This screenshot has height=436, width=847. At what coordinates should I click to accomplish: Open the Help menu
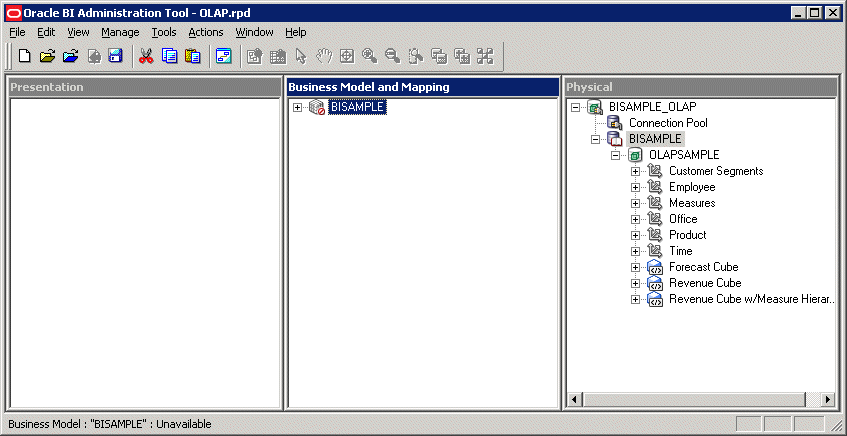pyautogui.click(x=295, y=32)
